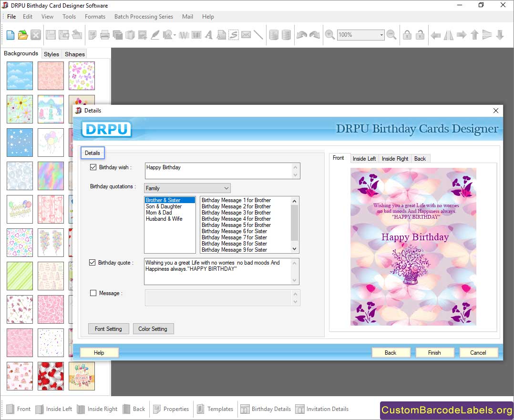Screen dimensions: 514x420
Task: Click Properties in the bottom bar
Action: [171, 409]
